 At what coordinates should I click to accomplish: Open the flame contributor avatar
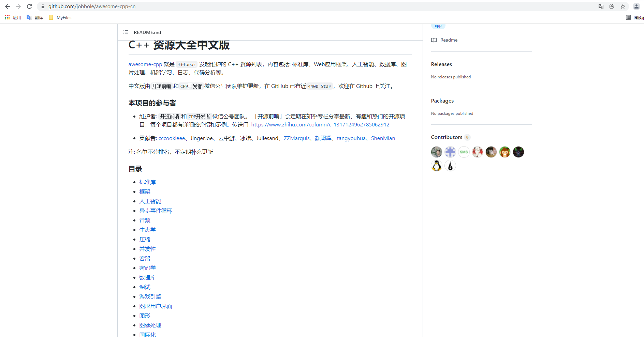point(450,166)
